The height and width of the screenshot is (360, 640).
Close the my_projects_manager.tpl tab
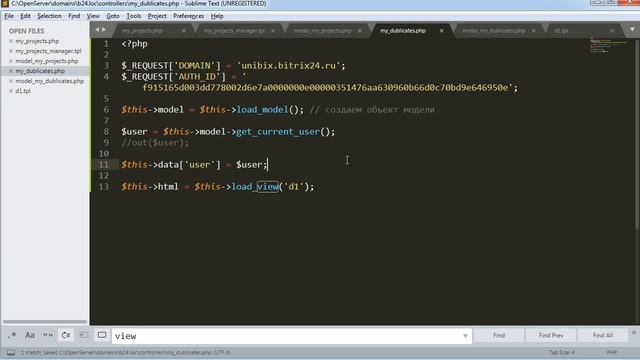(x=273, y=31)
